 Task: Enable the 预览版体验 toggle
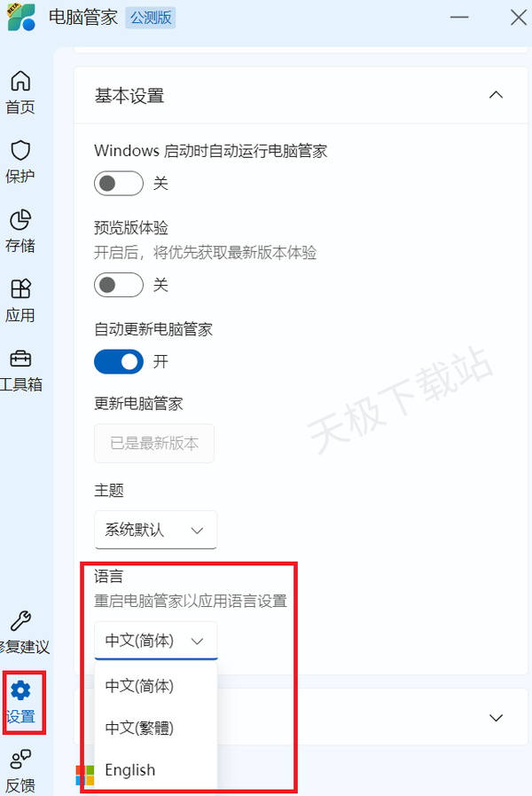click(119, 285)
